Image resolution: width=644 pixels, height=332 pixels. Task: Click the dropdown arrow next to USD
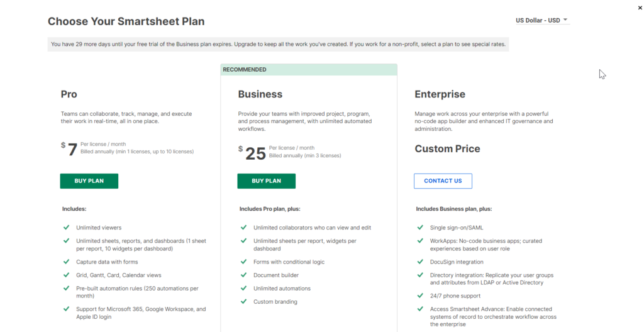click(566, 20)
